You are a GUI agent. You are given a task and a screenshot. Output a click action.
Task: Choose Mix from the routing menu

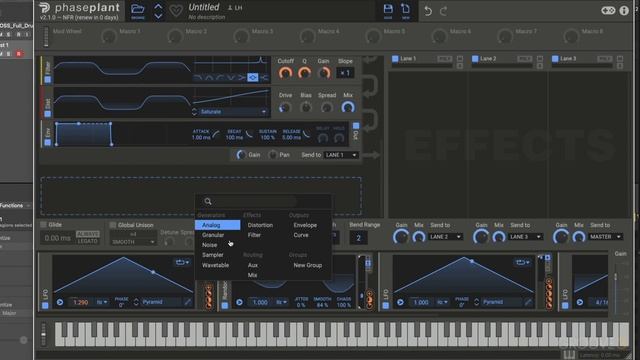[x=253, y=275]
